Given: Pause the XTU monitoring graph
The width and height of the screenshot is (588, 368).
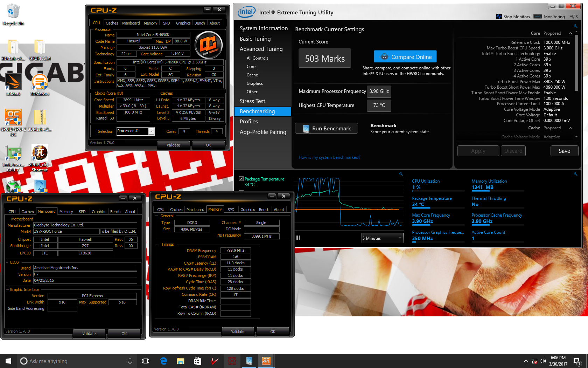Looking at the screenshot, I should (x=299, y=238).
